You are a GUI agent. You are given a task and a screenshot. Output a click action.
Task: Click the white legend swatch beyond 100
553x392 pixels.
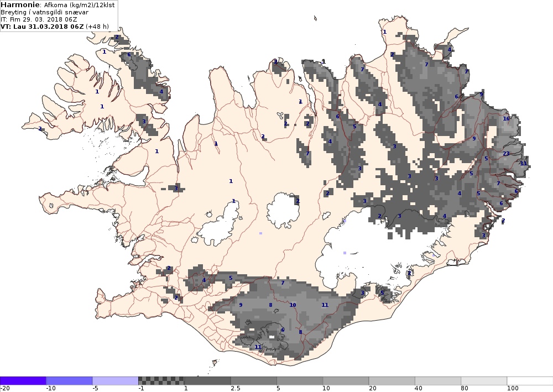click(x=530, y=381)
